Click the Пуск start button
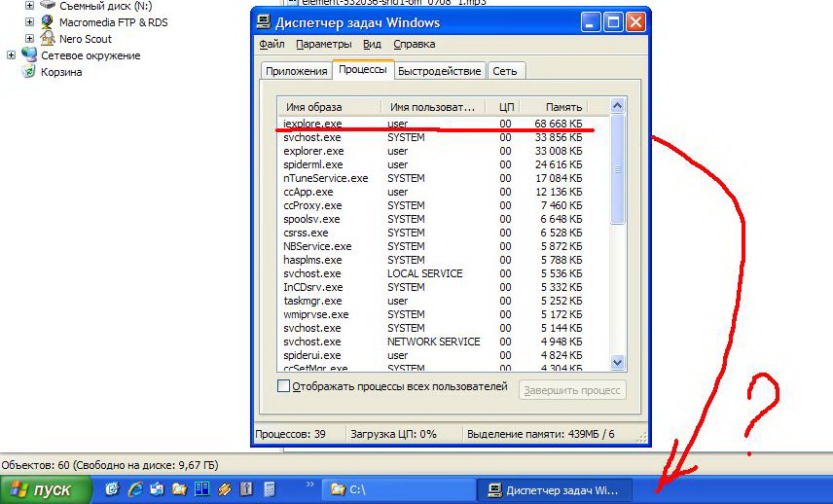This screenshot has height=504, width=833. [47, 489]
